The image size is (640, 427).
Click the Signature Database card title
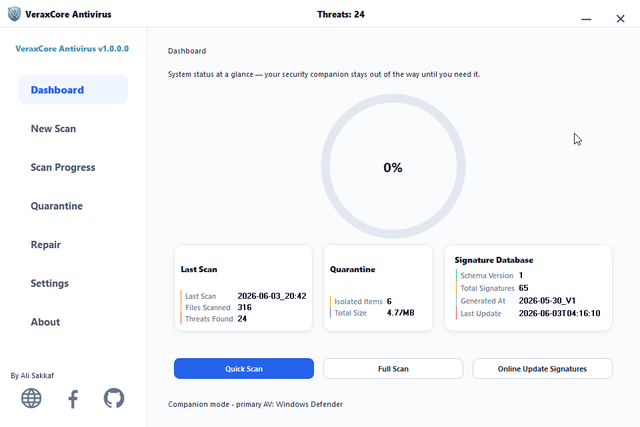pos(494,260)
